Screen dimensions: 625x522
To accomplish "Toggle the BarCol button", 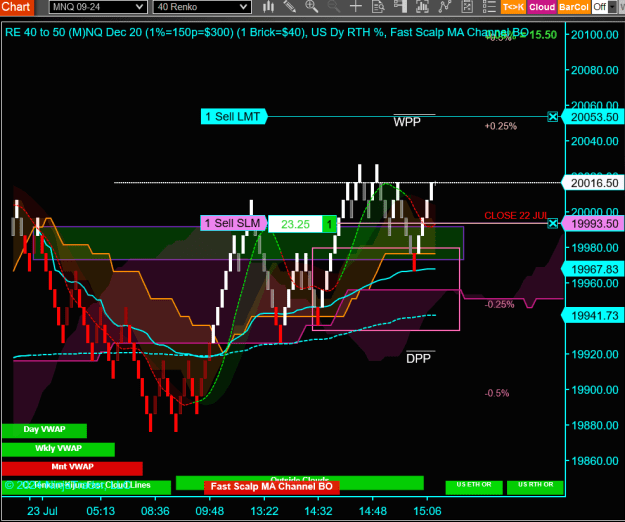I will (574, 7).
